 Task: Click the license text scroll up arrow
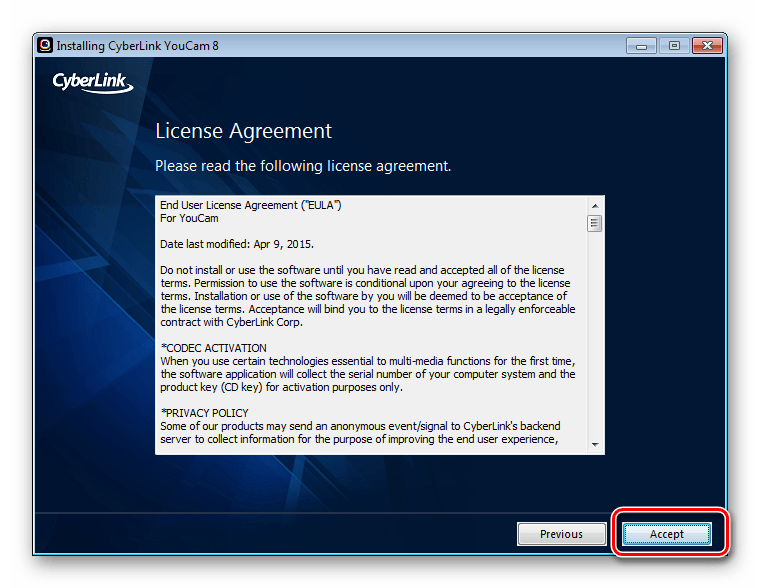pyautogui.click(x=595, y=206)
